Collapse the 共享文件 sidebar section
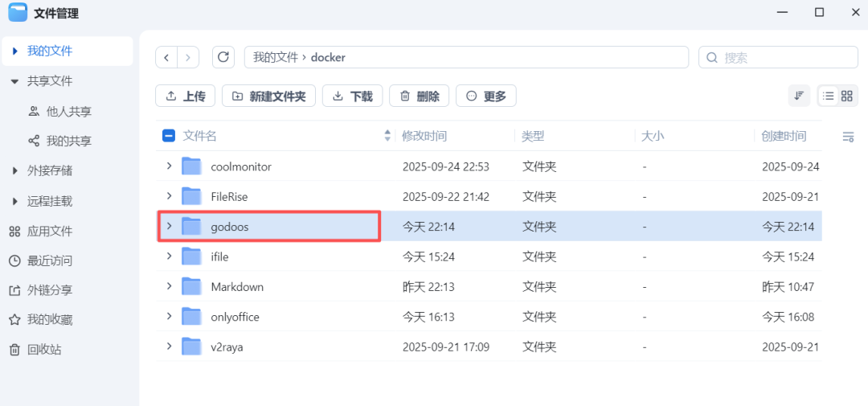The image size is (868, 406). click(x=15, y=81)
